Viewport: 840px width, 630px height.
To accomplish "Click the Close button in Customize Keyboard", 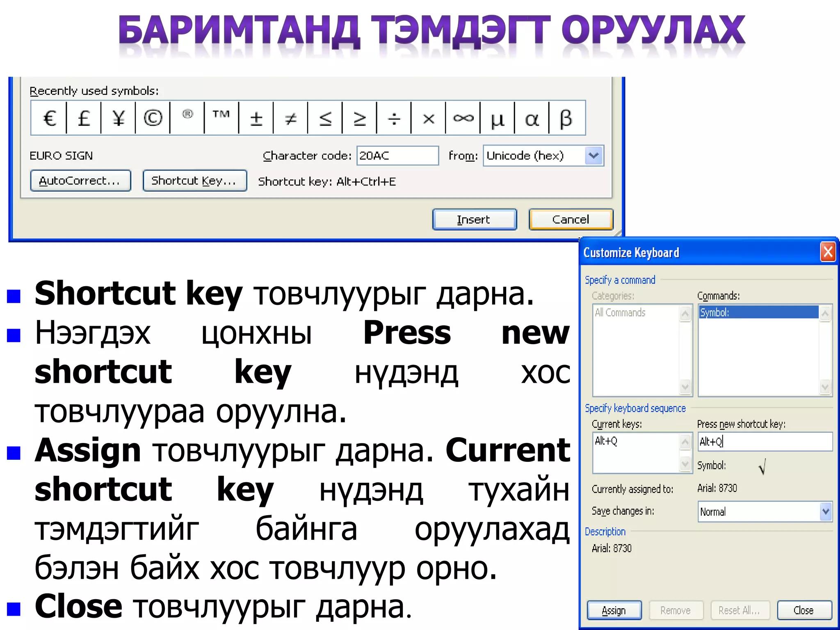I will tap(804, 611).
